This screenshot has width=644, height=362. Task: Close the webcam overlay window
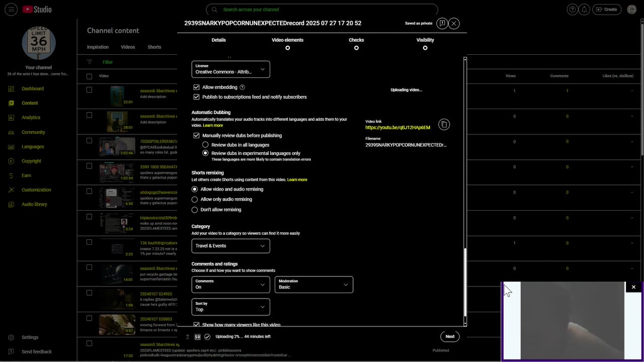[633, 287]
